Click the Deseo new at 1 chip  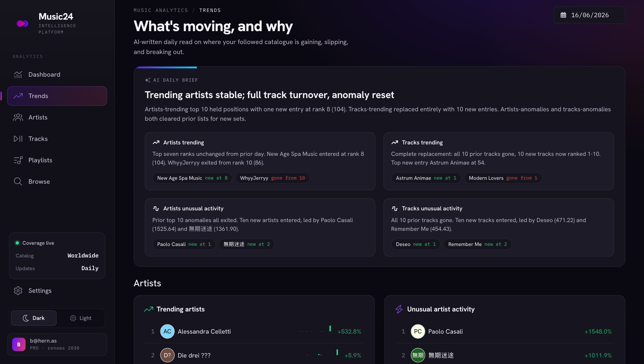point(416,244)
